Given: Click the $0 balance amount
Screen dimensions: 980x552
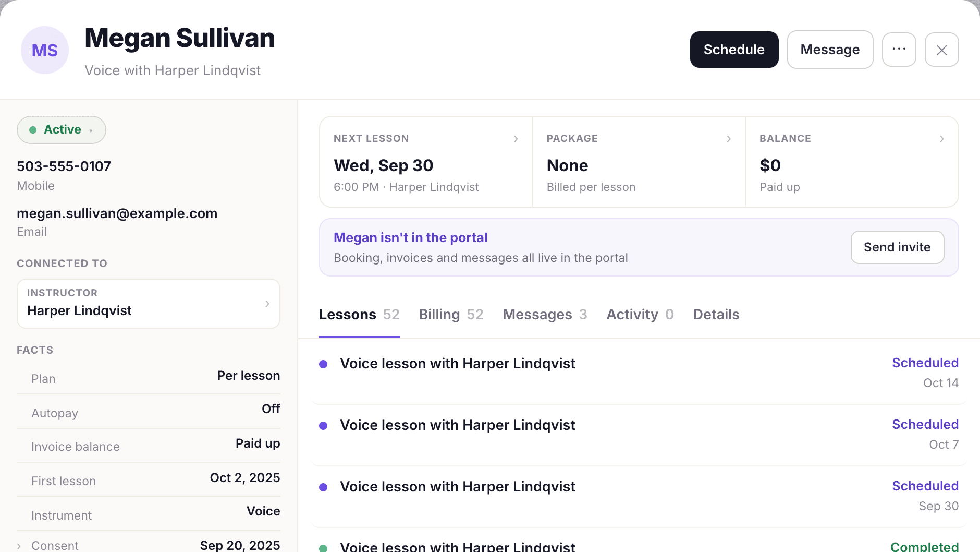Looking at the screenshot, I should pyautogui.click(x=770, y=165).
